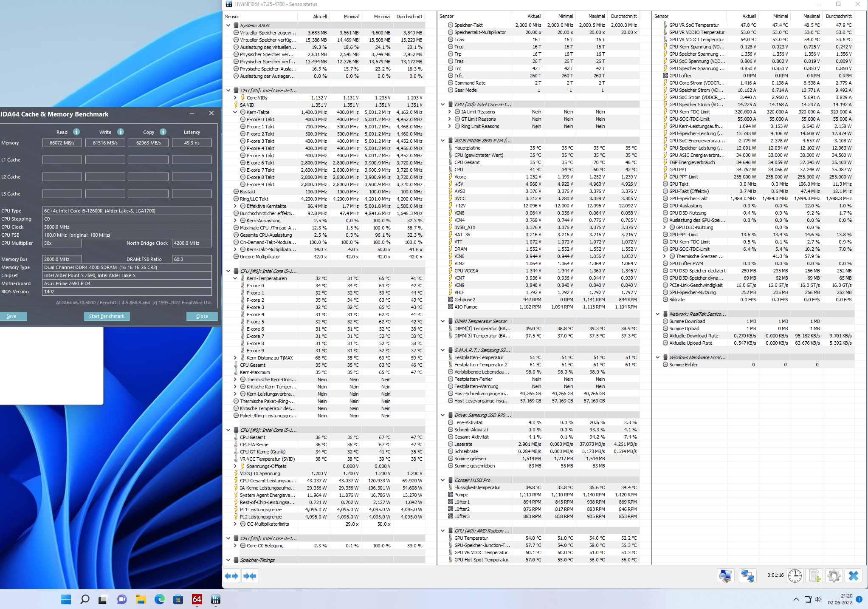Open notification badge next to clock
This screenshot has width=868, height=609.
[859, 599]
